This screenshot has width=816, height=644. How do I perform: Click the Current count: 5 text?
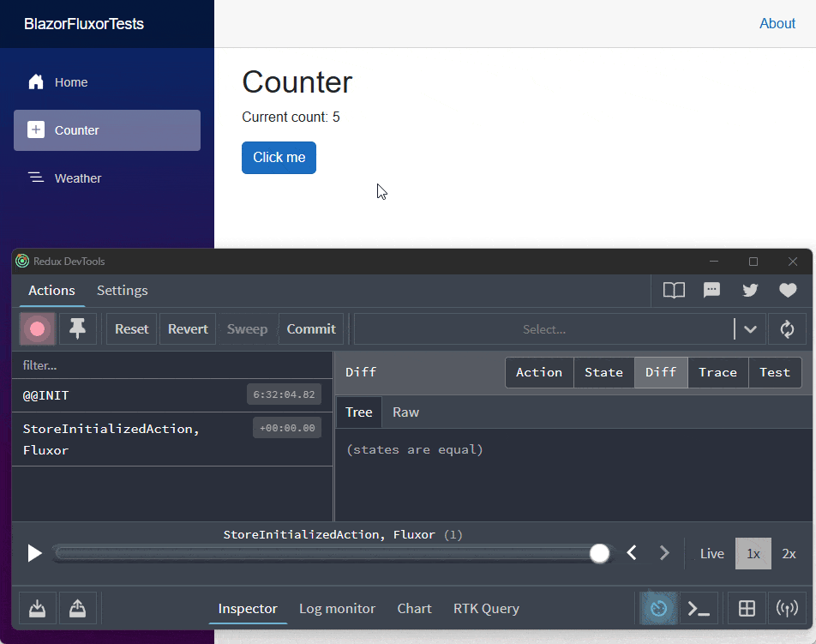pyautogui.click(x=291, y=117)
